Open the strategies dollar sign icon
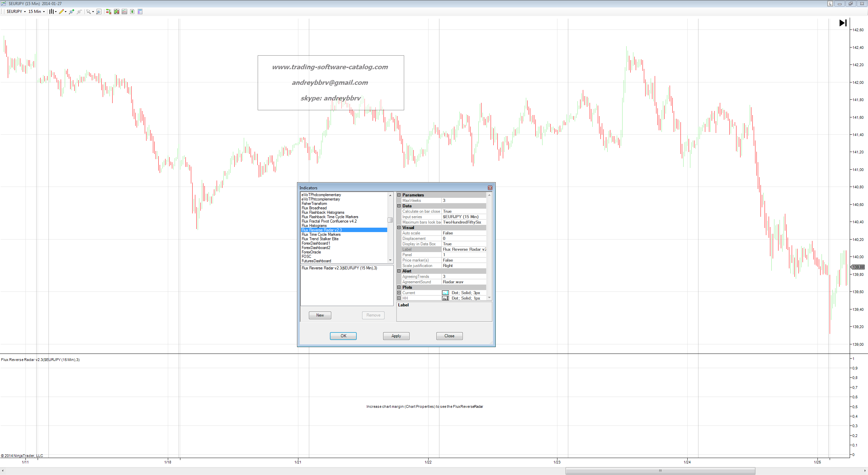The width and height of the screenshot is (868, 475). click(132, 12)
